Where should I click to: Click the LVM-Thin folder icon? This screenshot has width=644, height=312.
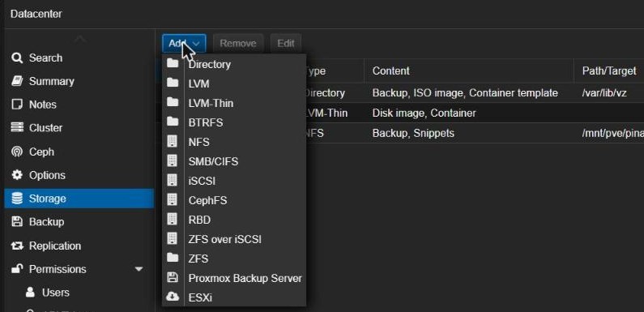173,102
